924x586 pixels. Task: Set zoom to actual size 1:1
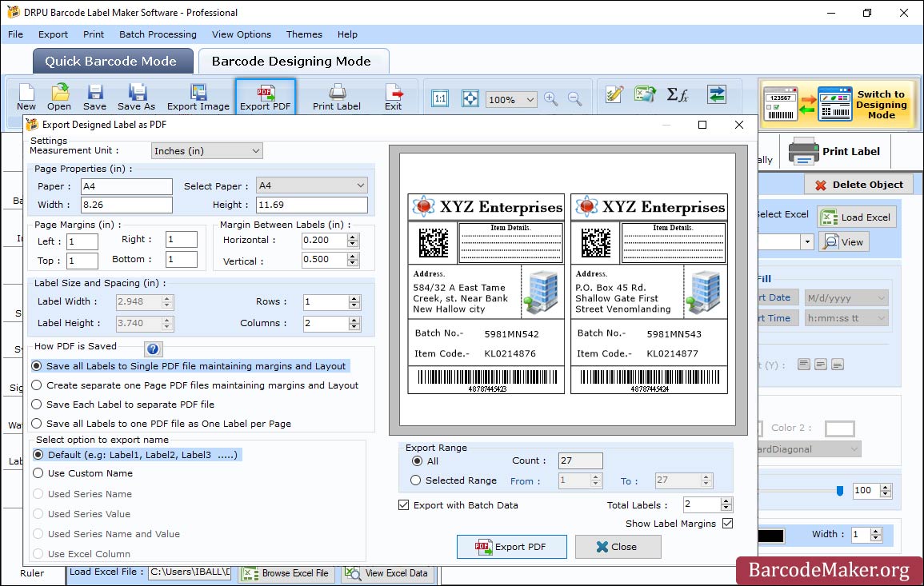point(440,98)
